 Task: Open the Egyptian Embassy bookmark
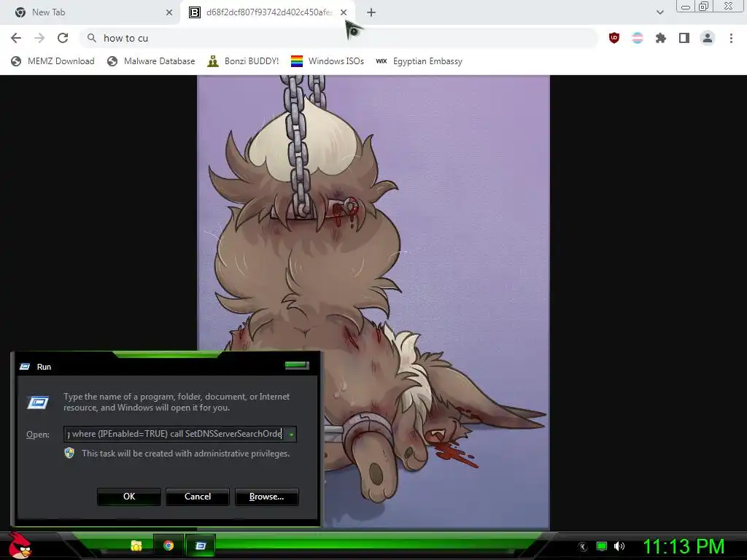click(419, 61)
